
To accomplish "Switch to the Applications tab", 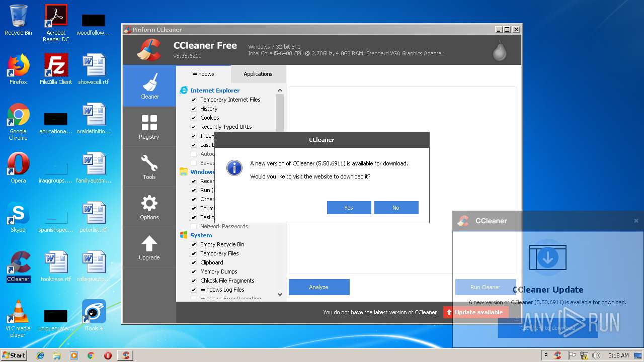I will point(258,74).
